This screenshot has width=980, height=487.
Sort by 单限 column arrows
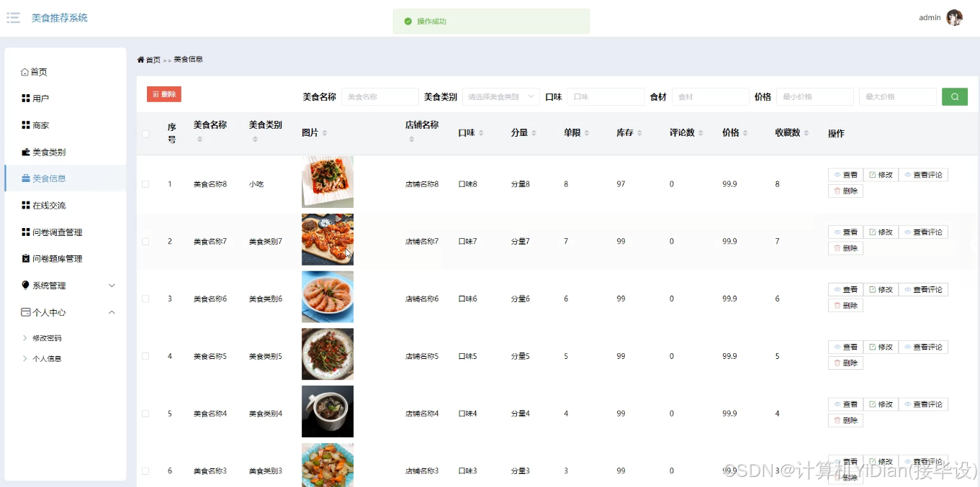[587, 133]
